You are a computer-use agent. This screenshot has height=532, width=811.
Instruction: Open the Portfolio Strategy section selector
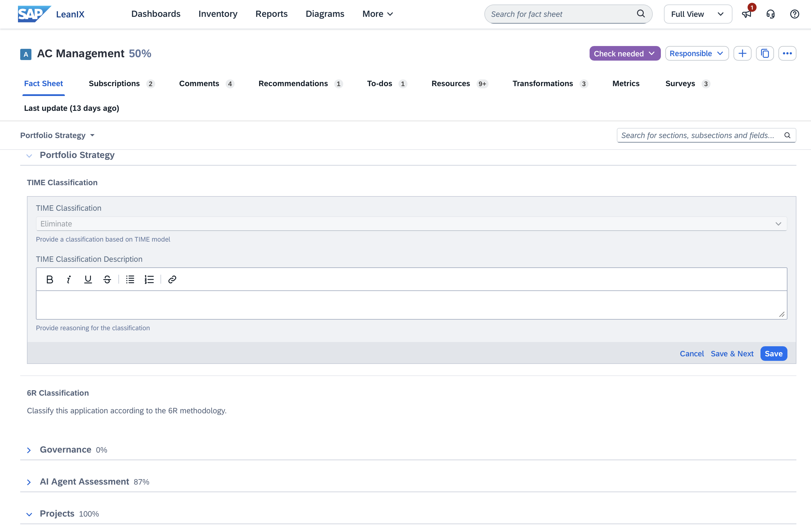coord(57,135)
